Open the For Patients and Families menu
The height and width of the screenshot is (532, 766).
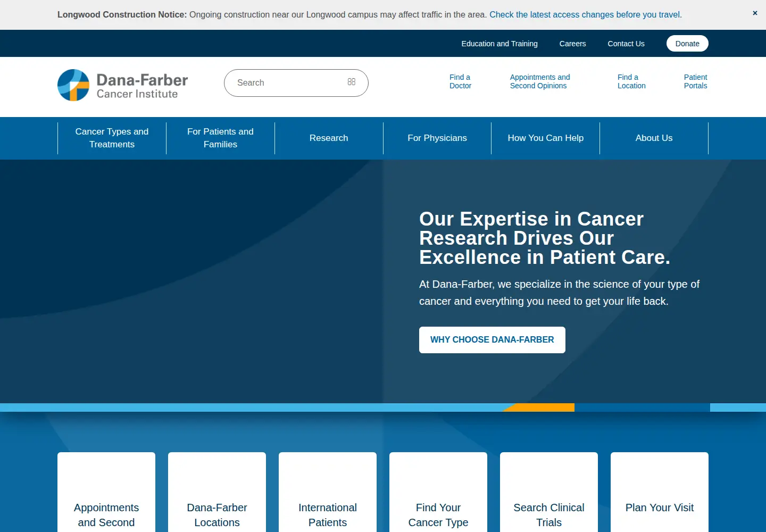tap(220, 138)
